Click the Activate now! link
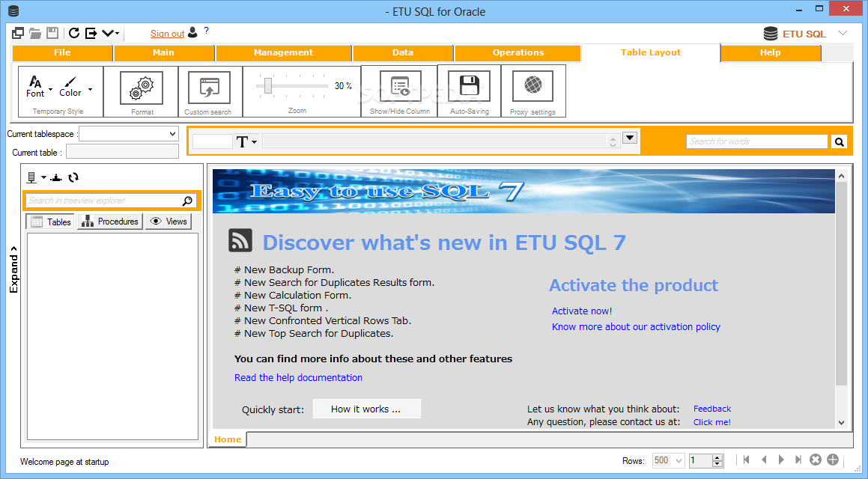Viewport: 868px width, 479px height. (582, 311)
